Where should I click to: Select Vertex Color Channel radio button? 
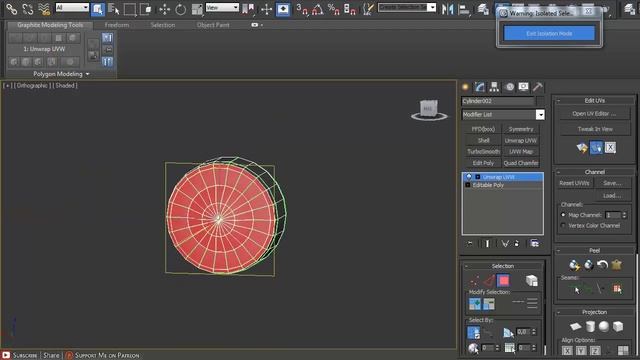tap(563, 225)
